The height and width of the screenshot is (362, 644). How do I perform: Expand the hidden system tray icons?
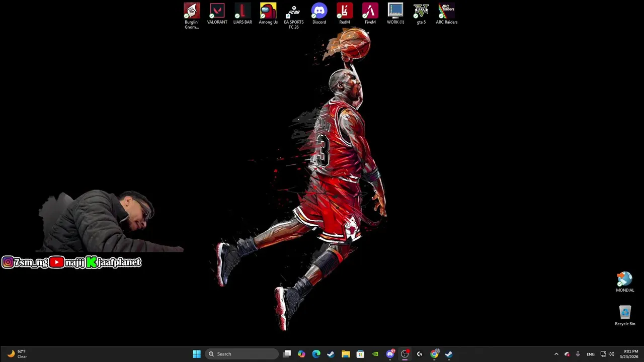556,354
